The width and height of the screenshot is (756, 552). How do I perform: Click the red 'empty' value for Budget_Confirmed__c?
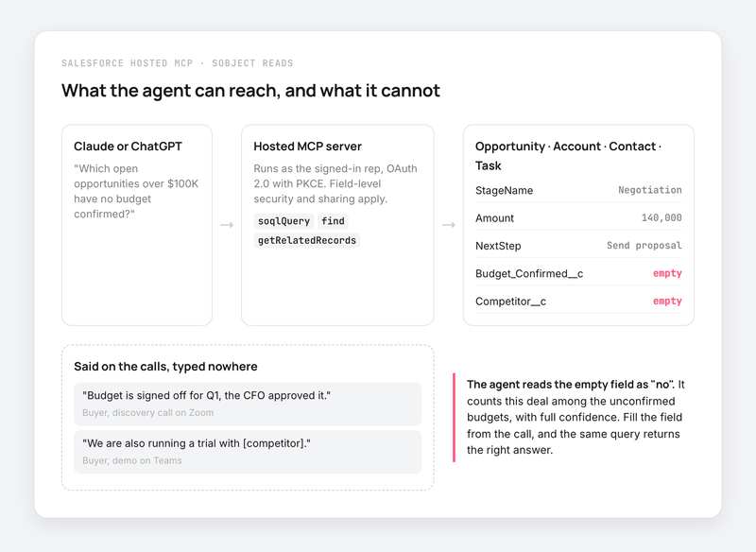667,273
